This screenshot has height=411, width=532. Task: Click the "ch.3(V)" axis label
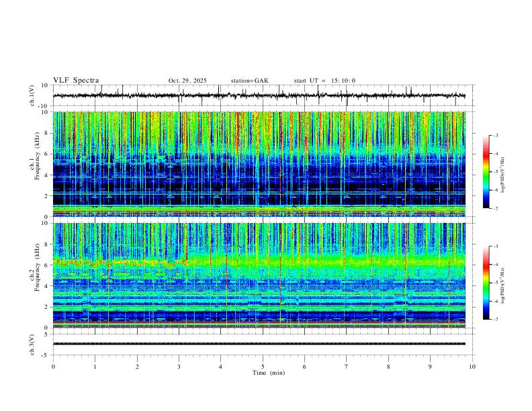pos(32,345)
